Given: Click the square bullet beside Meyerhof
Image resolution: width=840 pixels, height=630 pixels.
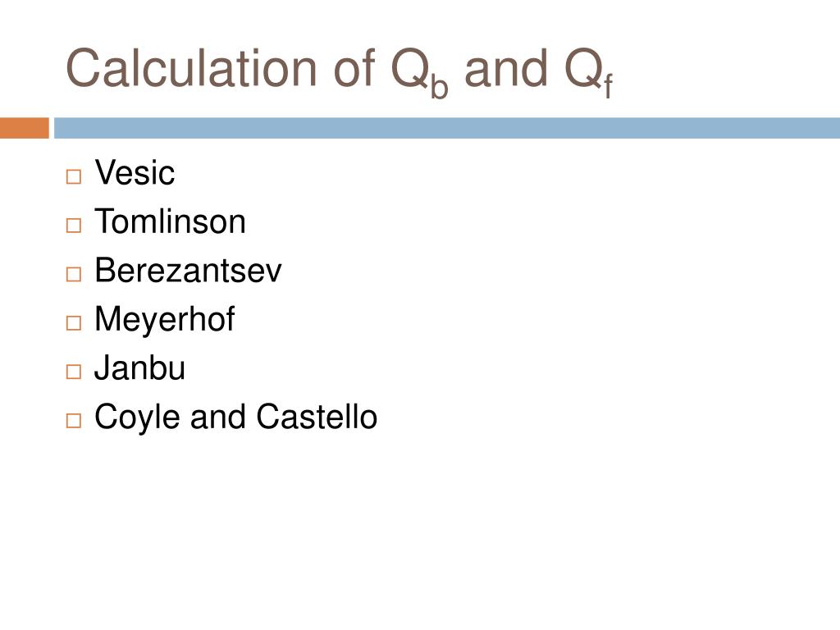Looking at the screenshot, I should coord(74,323).
